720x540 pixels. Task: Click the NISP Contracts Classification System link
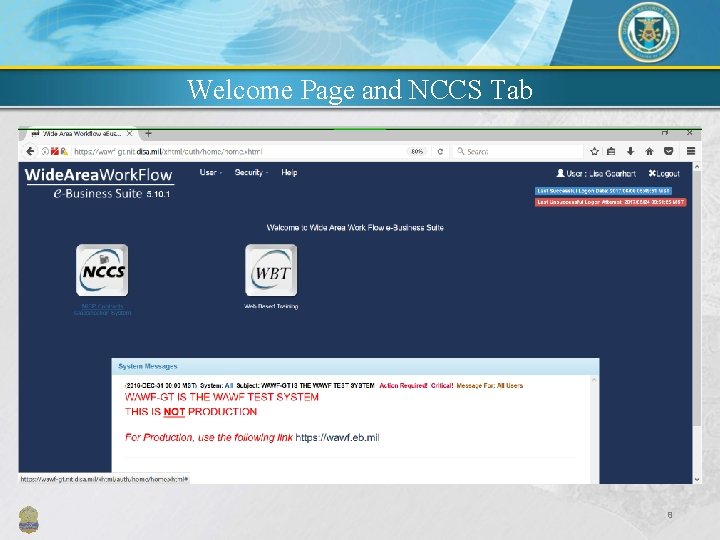click(x=102, y=309)
